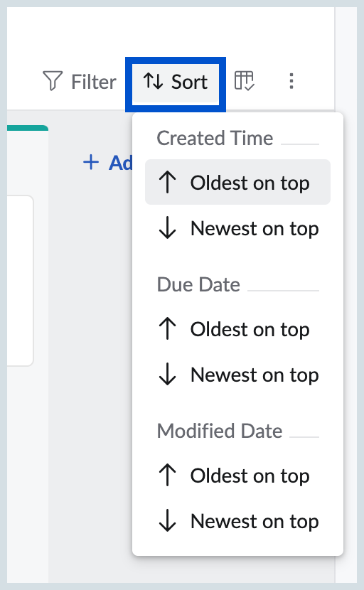Select Created Time Oldest on top

(x=237, y=182)
